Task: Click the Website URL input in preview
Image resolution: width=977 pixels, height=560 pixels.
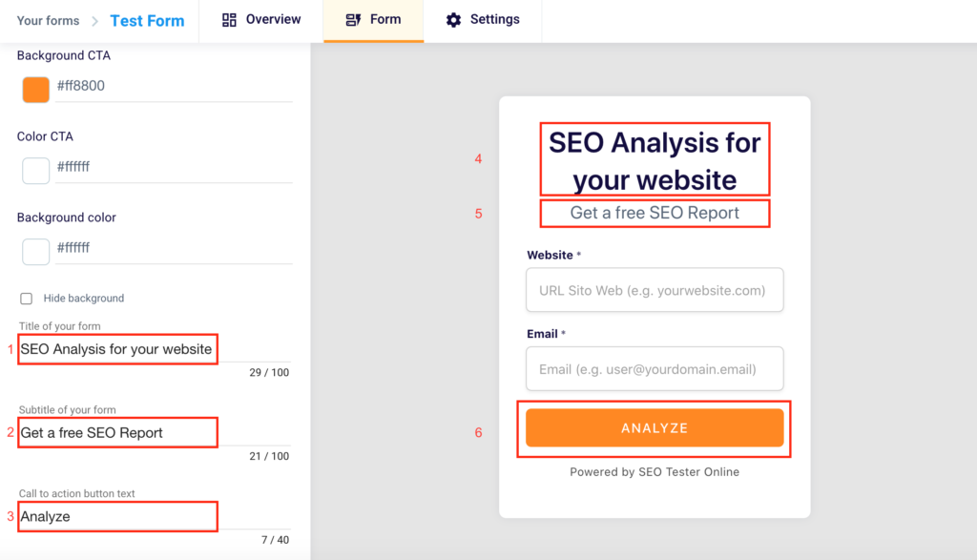Action: tap(655, 290)
